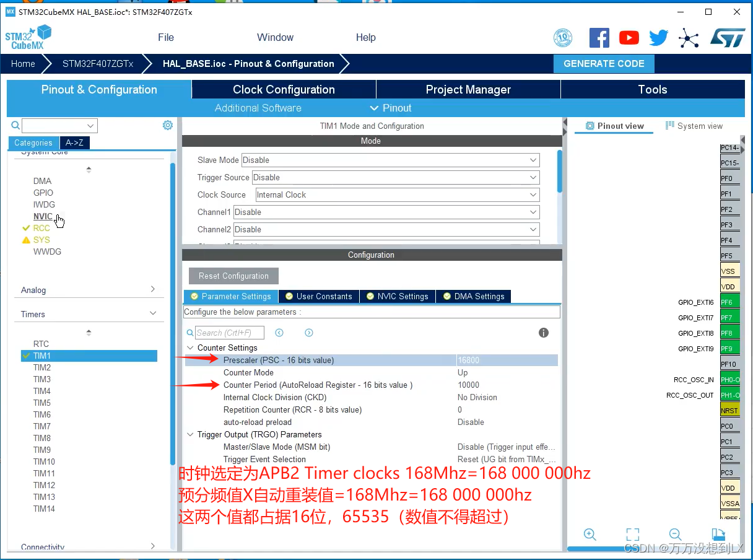753x560 pixels.
Task: Click the PH0-OSC_IN pin
Action: [x=730, y=380]
